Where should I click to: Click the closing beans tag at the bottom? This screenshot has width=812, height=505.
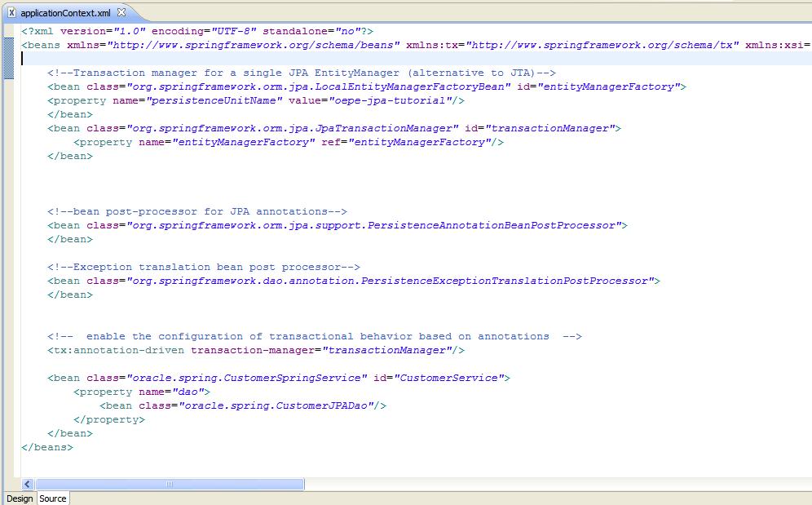click(x=46, y=447)
